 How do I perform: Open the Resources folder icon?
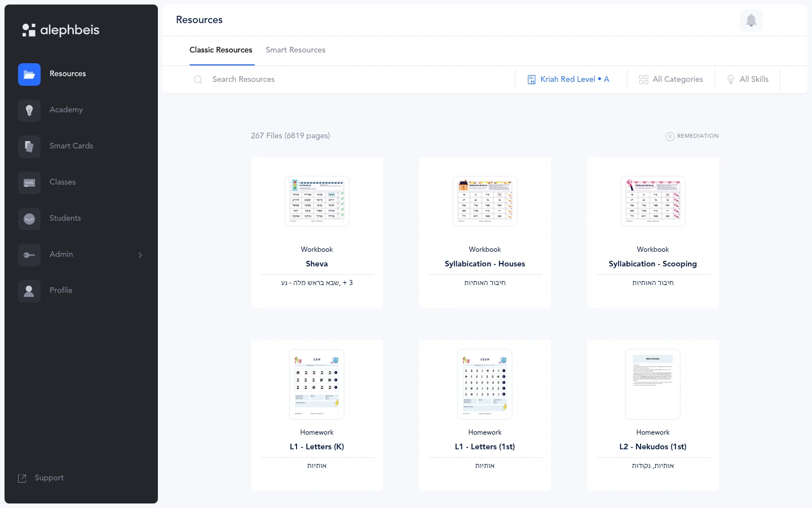[29, 75]
